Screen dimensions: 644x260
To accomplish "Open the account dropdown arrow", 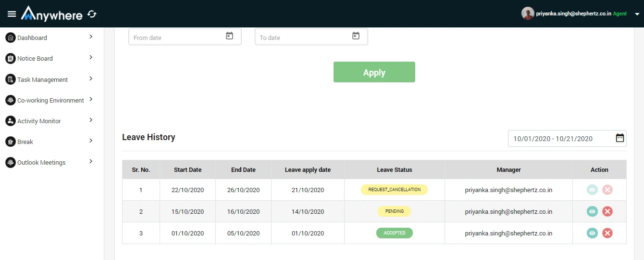I will pos(637,14).
